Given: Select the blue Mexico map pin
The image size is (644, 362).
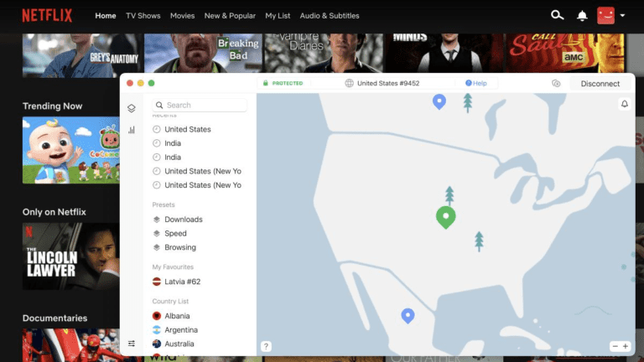Looking at the screenshot, I should tap(408, 315).
